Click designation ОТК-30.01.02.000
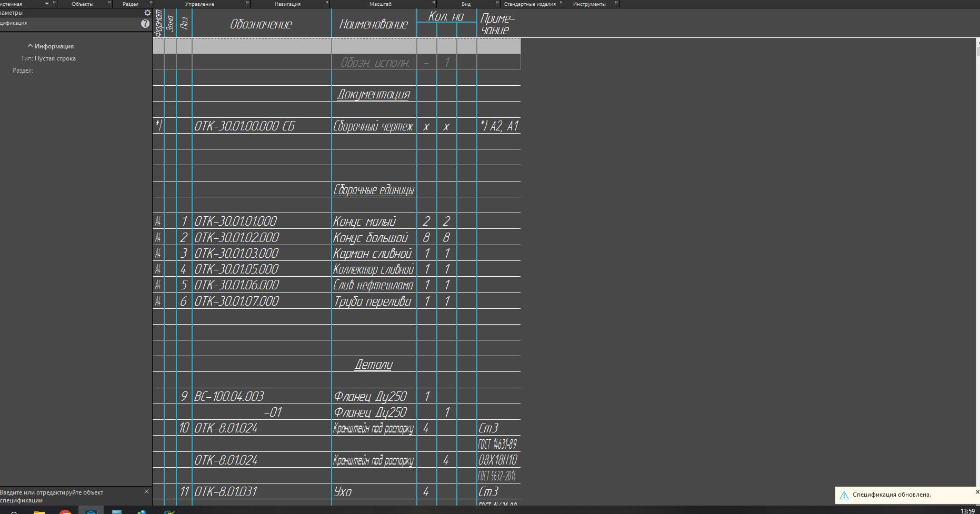The height and width of the screenshot is (514, 980). tap(236, 237)
